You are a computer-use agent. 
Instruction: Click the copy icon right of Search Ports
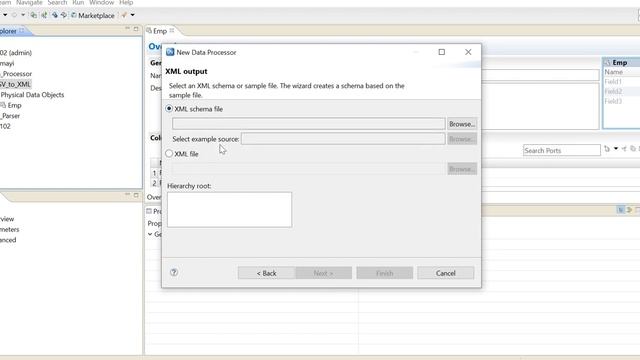click(x=633, y=149)
